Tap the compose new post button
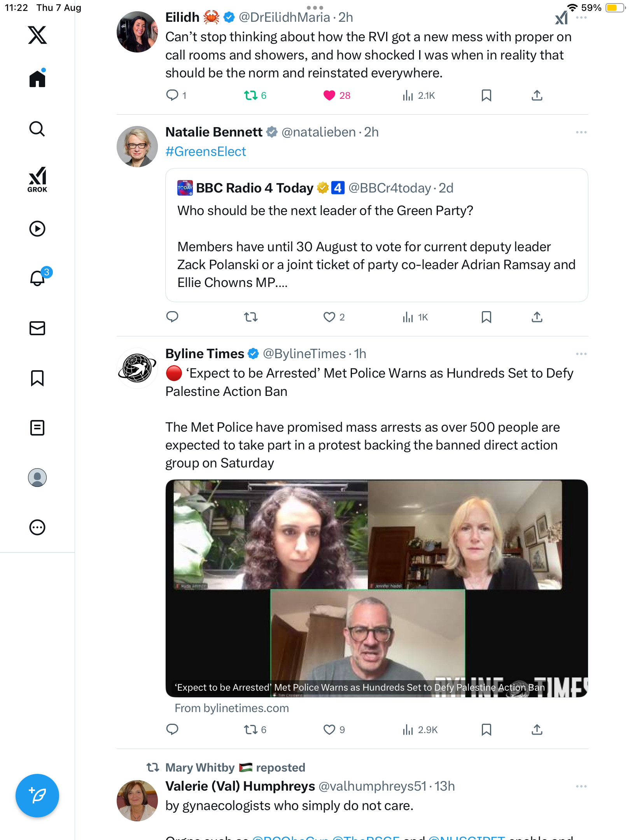This screenshot has width=630, height=840. click(x=37, y=796)
